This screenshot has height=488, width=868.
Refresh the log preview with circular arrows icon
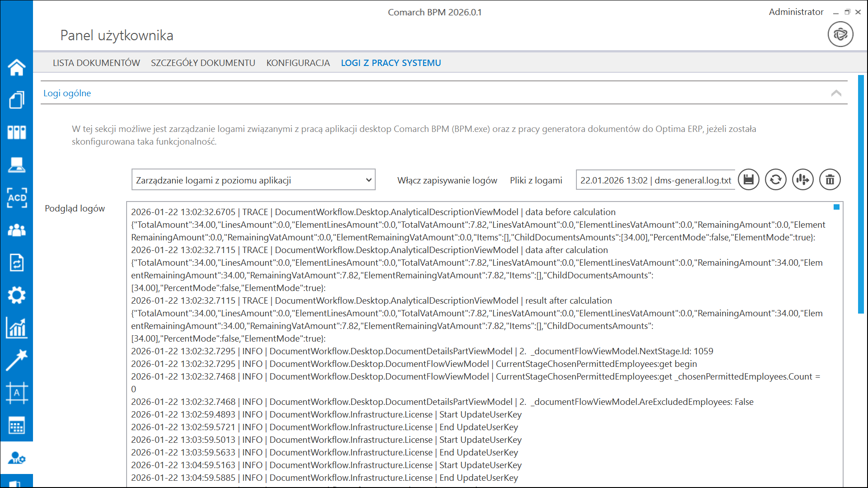tap(776, 180)
